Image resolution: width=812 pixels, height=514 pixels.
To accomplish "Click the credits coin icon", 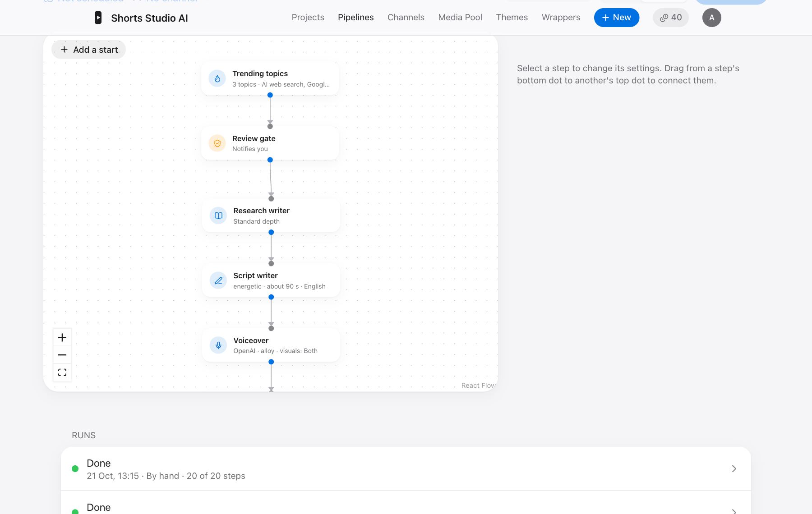I will (664, 18).
